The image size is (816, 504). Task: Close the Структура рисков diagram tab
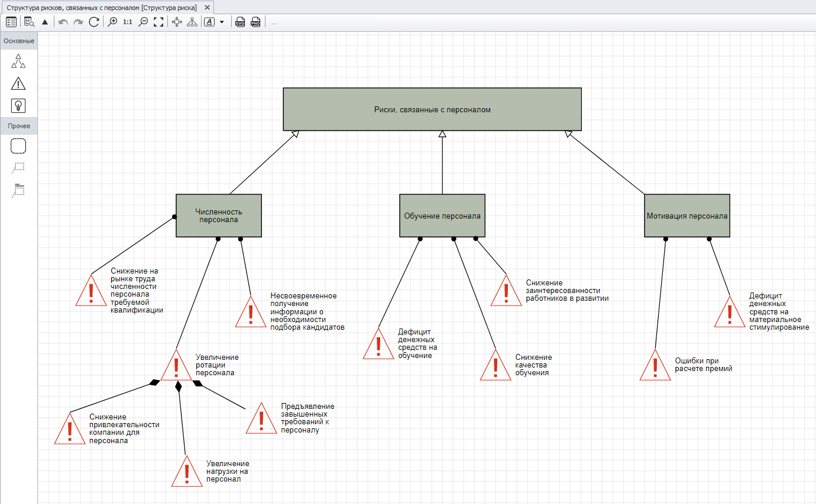pos(206,8)
